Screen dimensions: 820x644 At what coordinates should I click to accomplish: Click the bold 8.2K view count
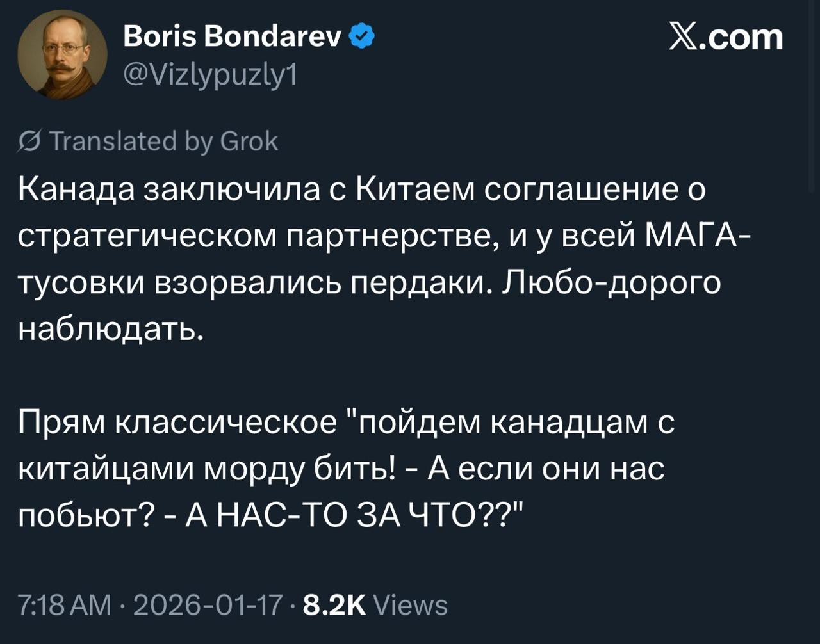(x=334, y=605)
